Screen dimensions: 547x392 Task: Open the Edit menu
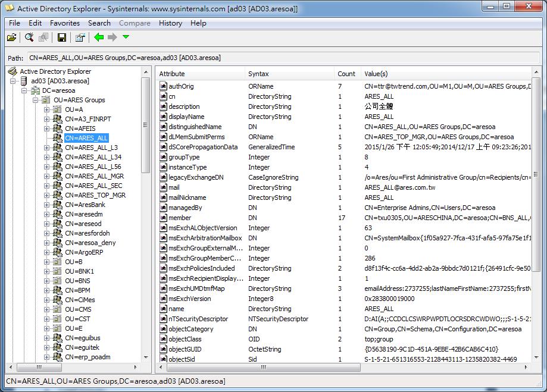click(35, 23)
